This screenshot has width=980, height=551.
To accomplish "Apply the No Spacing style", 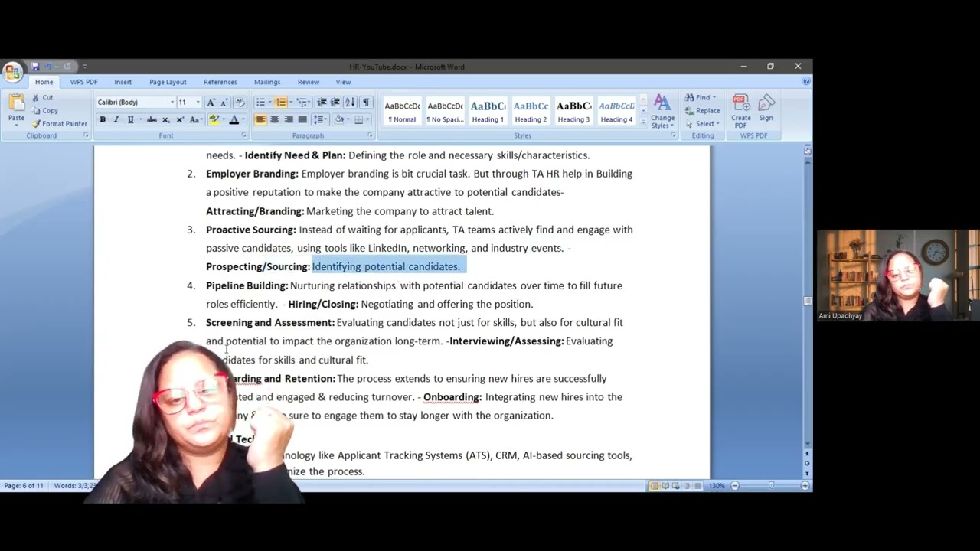I will point(445,112).
